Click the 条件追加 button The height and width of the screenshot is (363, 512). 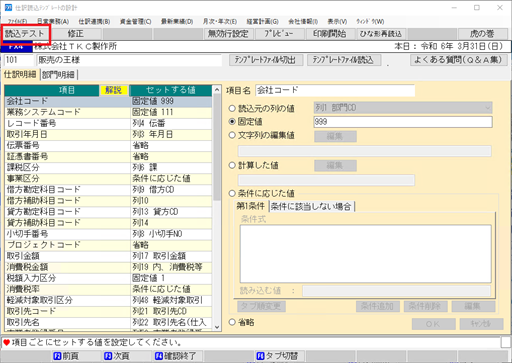pyautogui.click(x=378, y=306)
